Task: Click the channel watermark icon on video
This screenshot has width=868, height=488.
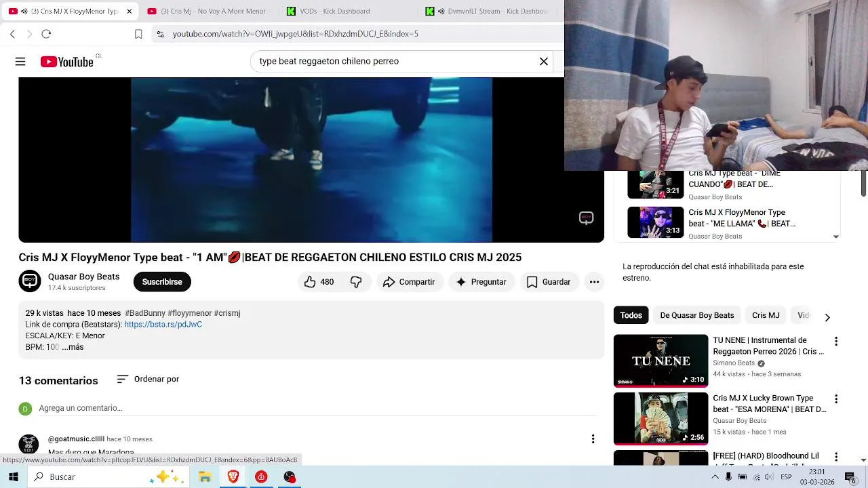Action: click(587, 218)
